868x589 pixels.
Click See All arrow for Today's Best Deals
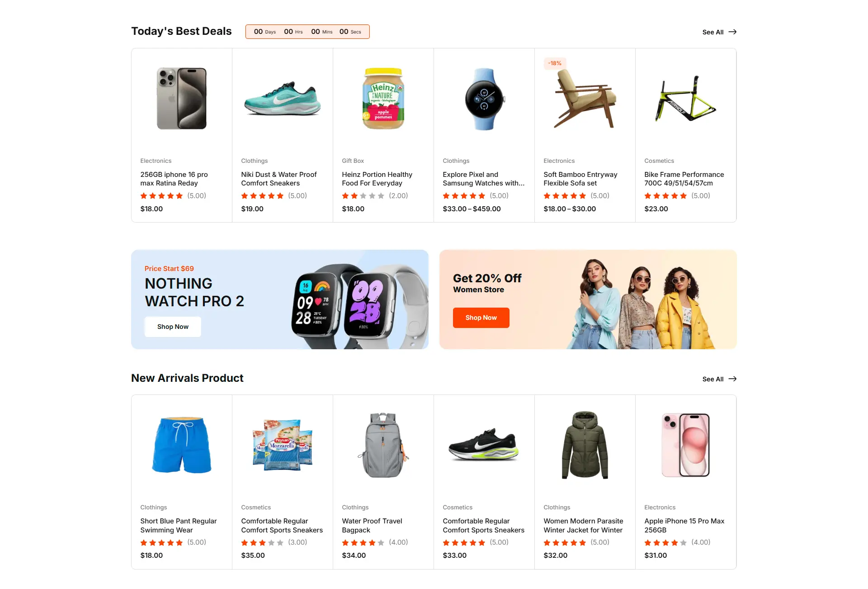(732, 32)
